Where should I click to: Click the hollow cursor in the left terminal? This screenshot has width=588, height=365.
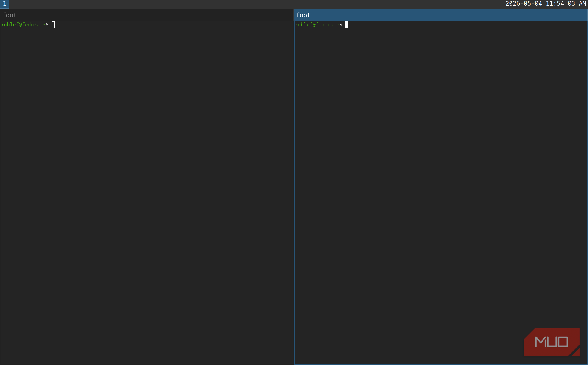point(53,25)
